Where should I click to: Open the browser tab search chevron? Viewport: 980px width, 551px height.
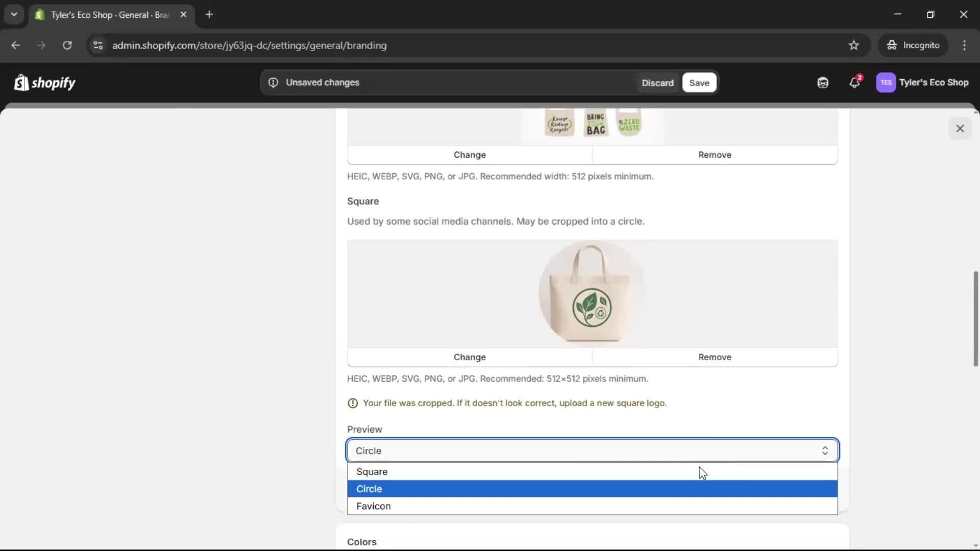pyautogui.click(x=14, y=14)
